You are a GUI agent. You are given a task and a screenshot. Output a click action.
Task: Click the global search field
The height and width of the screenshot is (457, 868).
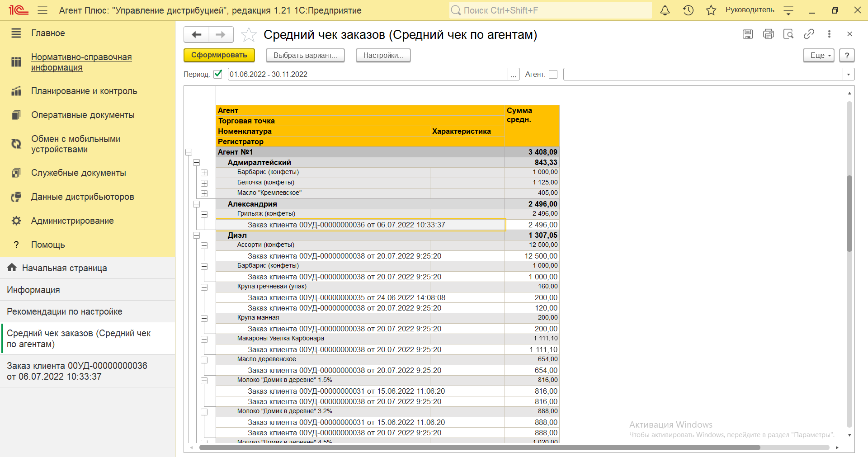click(x=550, y=10)
